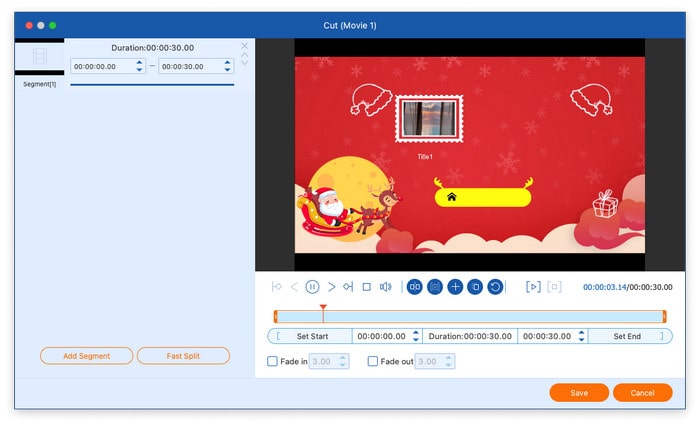Mute audio with the speaker icon

tap(385, 287)
